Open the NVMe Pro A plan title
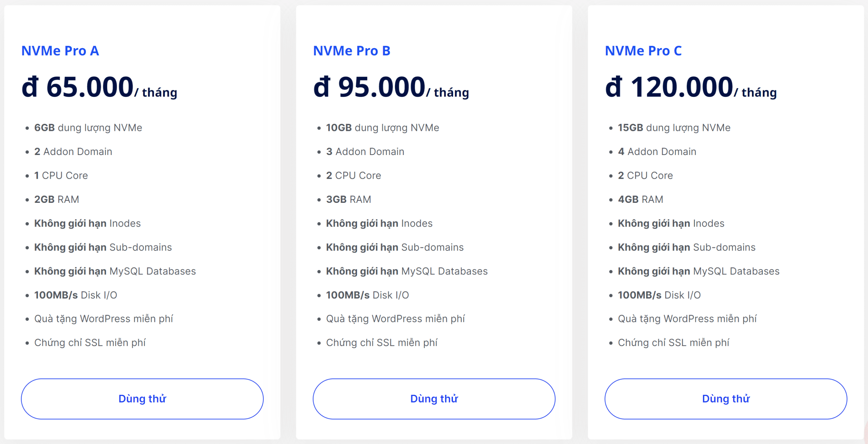868x444 pixels. [x=60, y=51]
